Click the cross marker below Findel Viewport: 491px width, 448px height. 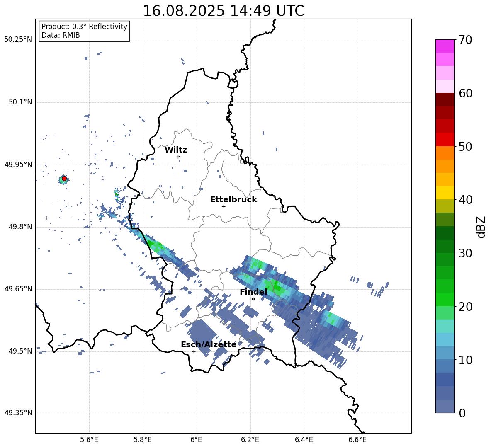tap(253, 299)
